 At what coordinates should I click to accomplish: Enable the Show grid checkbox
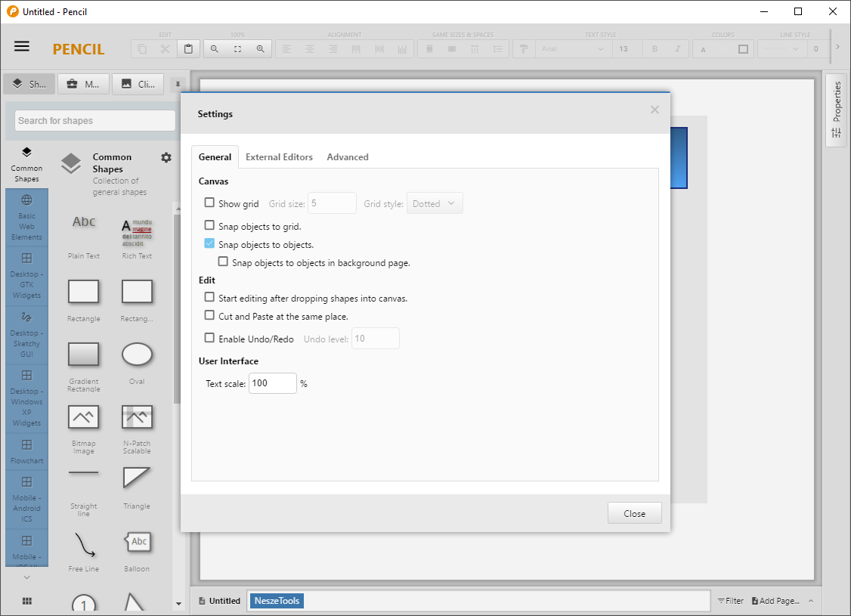point(210,203)
